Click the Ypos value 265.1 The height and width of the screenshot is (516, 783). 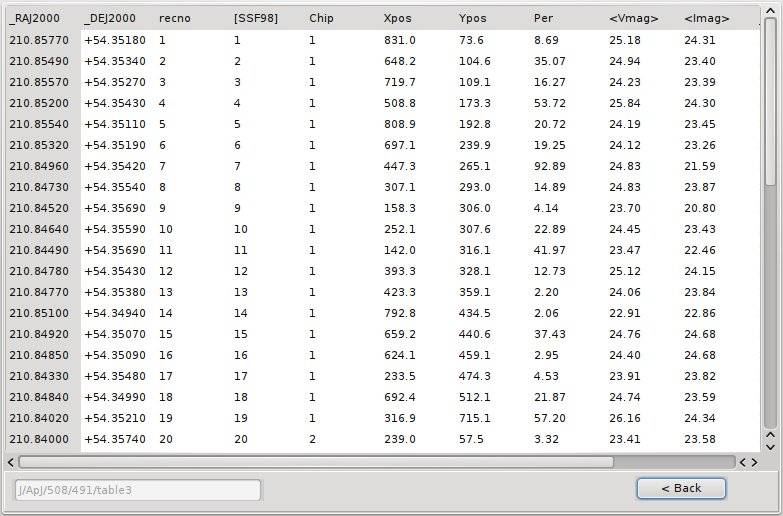474,166
